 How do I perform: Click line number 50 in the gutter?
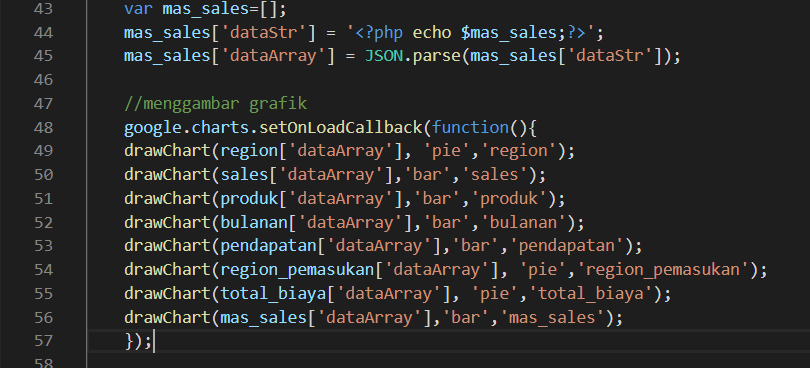tap(43, 174)
